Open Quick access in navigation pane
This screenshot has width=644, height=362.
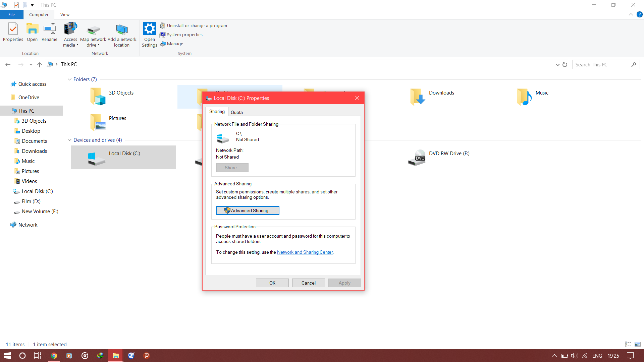[x=32, y=84]
